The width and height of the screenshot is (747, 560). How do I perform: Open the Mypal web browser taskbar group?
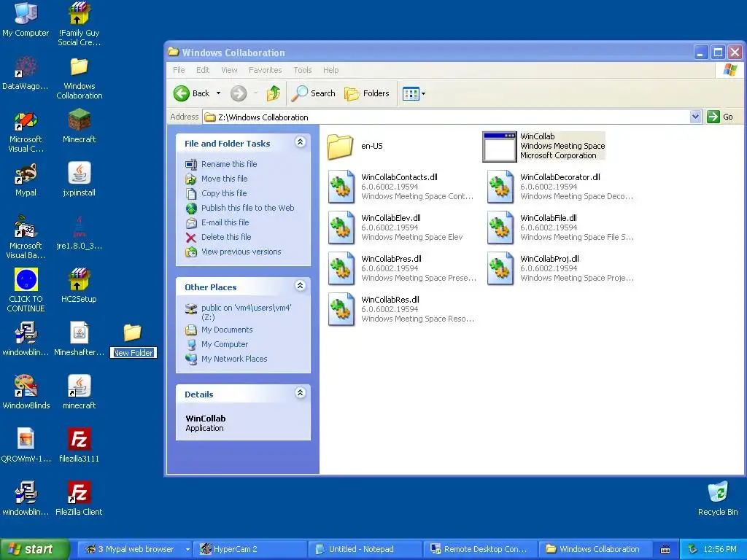[135, 549]
